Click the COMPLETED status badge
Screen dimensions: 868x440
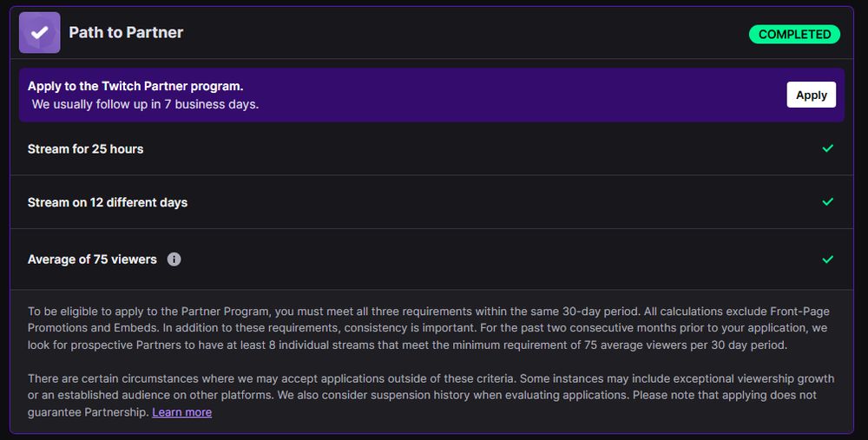pos(794,35)
